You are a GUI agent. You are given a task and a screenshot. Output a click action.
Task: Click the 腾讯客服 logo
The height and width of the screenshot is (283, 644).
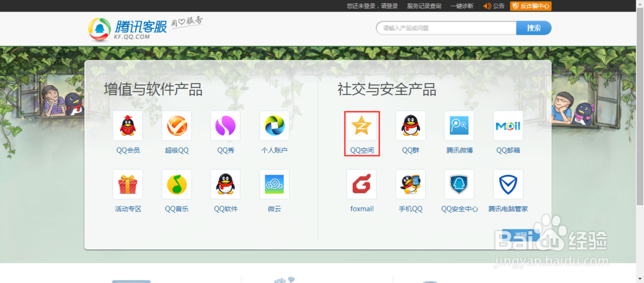pos(128,30)
